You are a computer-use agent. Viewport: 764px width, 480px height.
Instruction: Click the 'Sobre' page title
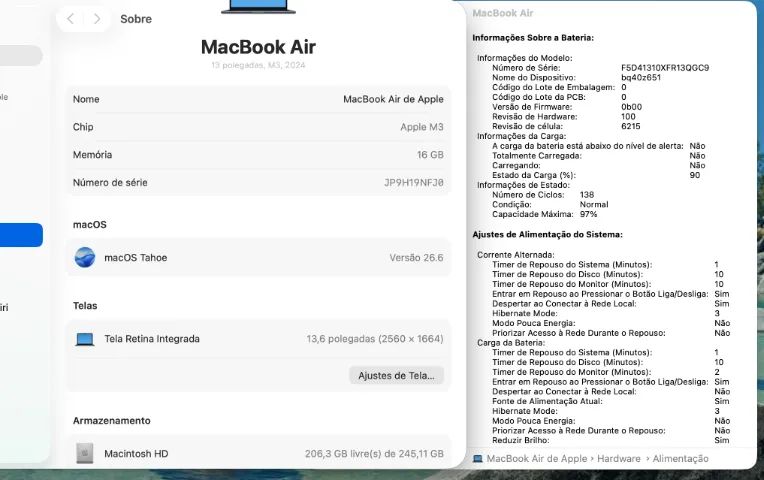136,19
